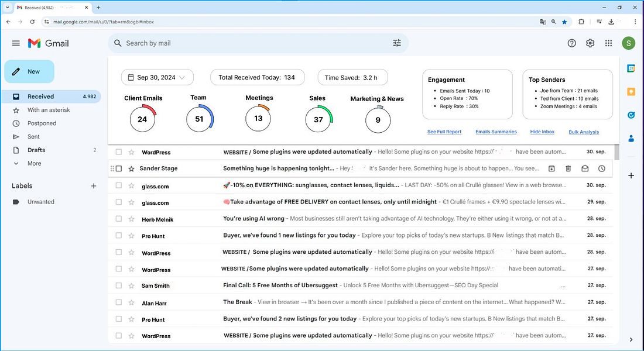Open the Google apps grid
644x351 pixels.
608,43
